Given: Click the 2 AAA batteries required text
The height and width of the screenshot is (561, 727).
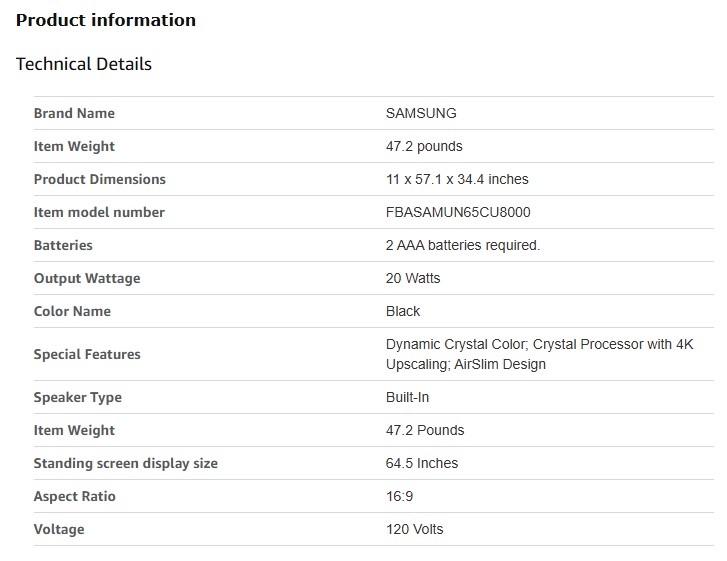Looking at the screenshot, I should coord(463,245).
